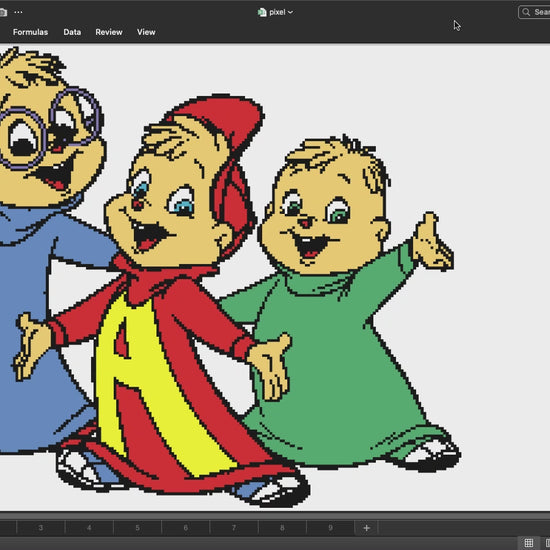Switch to sheet tab 9

tap(330, 528)
